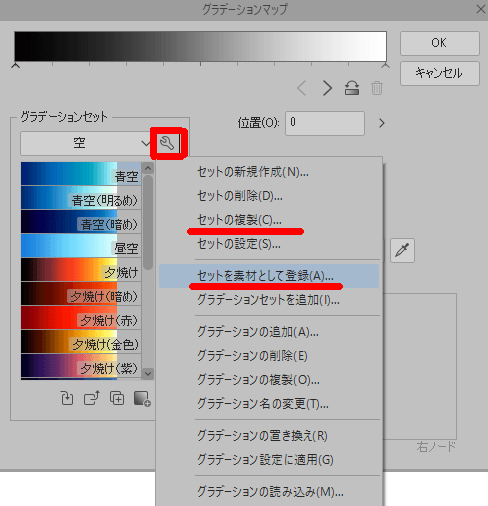Select the 昼空 gradient preset
Screen dimensions: 488x506
81,246
